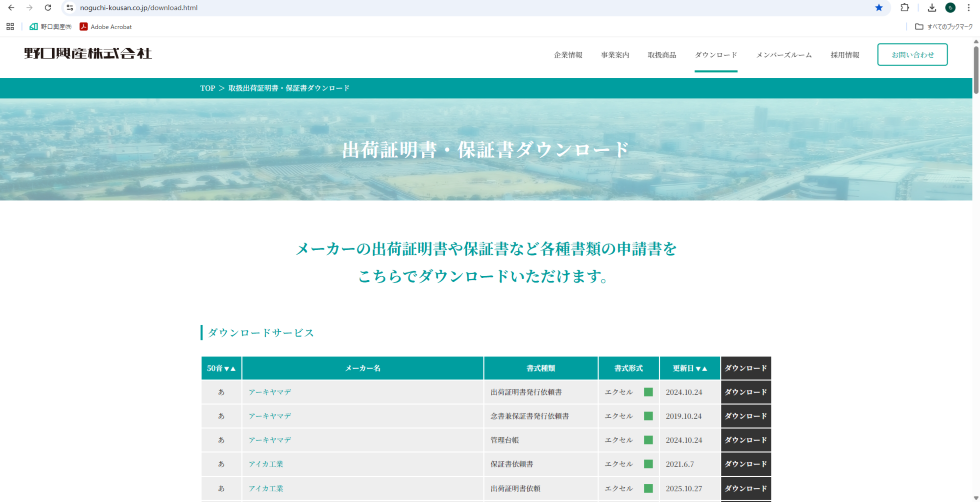Reload the page with the refresh icon
This screenshot has width=980, height=502.
(48, 7)
